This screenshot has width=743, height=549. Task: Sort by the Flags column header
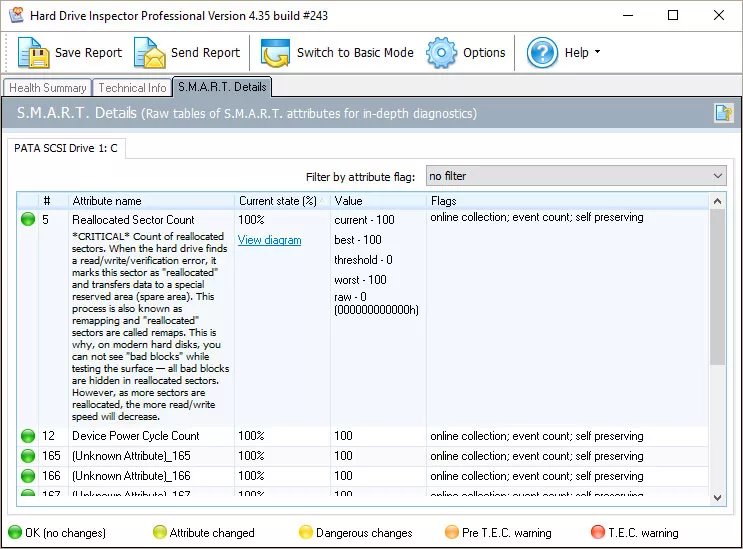(x=567, y=201)
